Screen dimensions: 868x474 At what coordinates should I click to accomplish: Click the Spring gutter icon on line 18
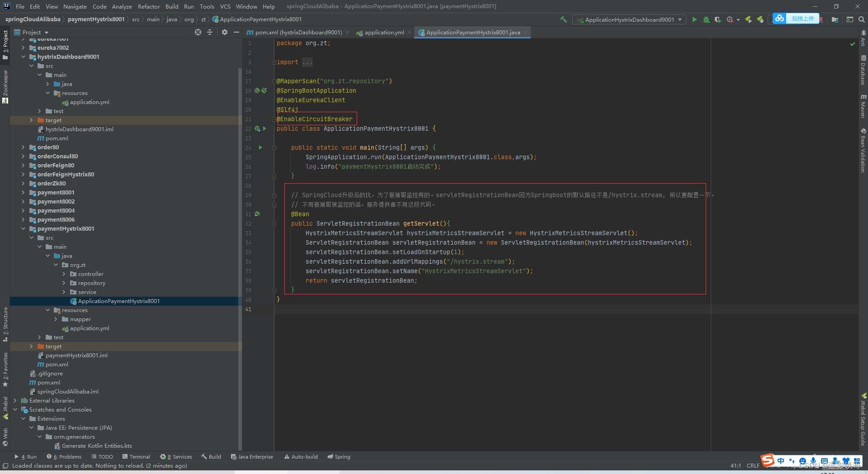click(257, 90)
